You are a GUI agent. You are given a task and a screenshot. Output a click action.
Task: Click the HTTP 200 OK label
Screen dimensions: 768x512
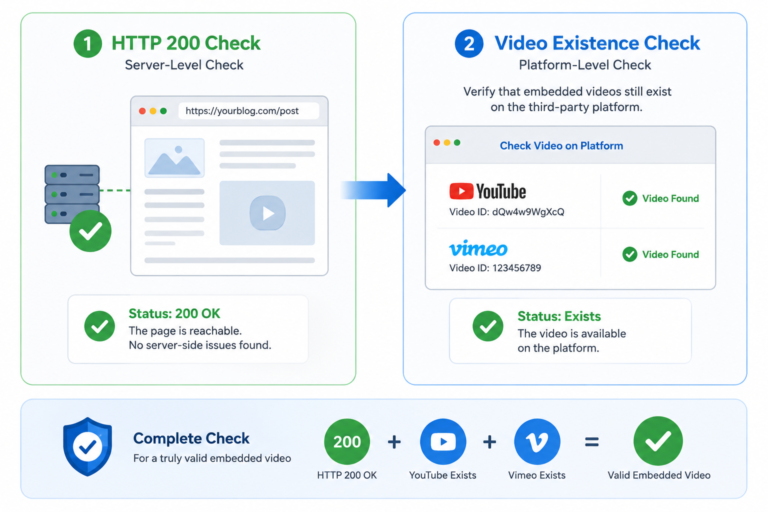tap(347, 475)
